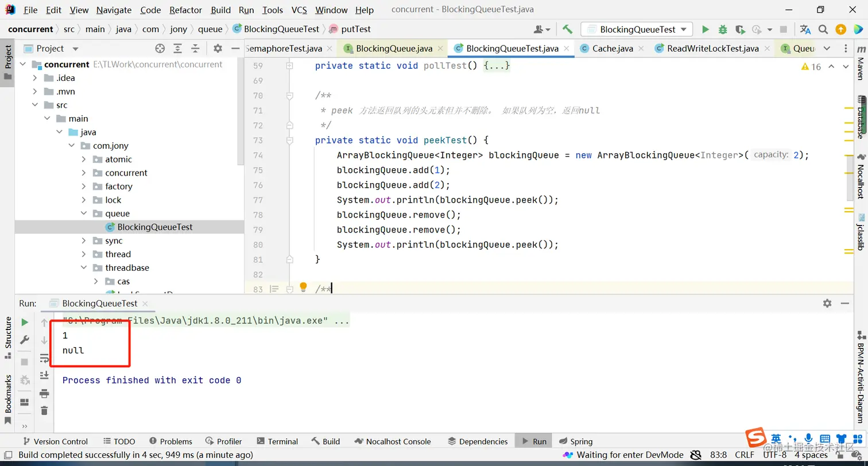This screenshot has height=466, width=868.
Task: Show the hidden editor tabs list
Action: click(827, 49)
